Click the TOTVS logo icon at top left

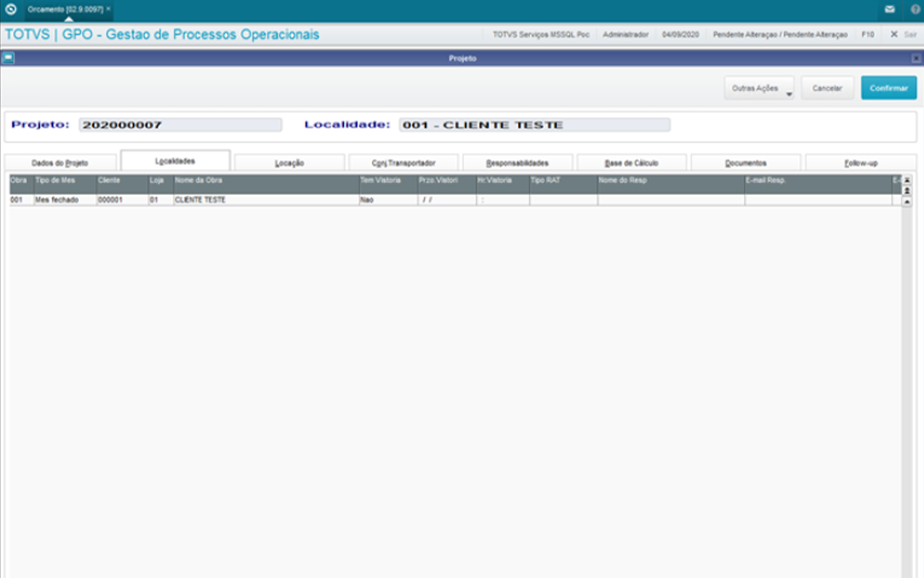pos(11,10)
